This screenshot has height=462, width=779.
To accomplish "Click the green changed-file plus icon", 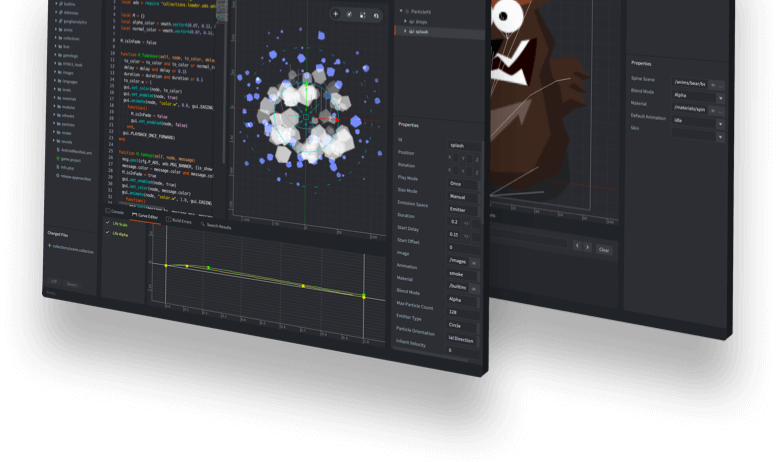I will (x=50, y=245).
